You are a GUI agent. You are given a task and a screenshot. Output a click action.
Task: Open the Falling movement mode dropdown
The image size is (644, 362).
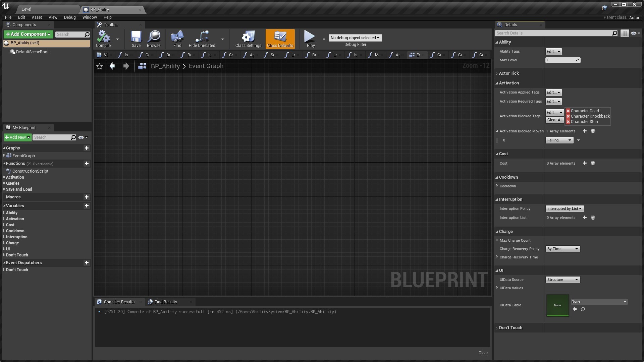pyautogui.click(x=559, y=140)
